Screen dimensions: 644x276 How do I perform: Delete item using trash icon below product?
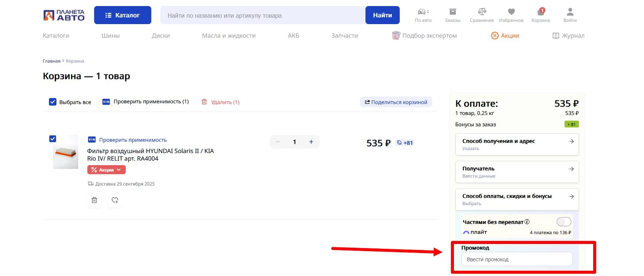click(x=94, y=200)
